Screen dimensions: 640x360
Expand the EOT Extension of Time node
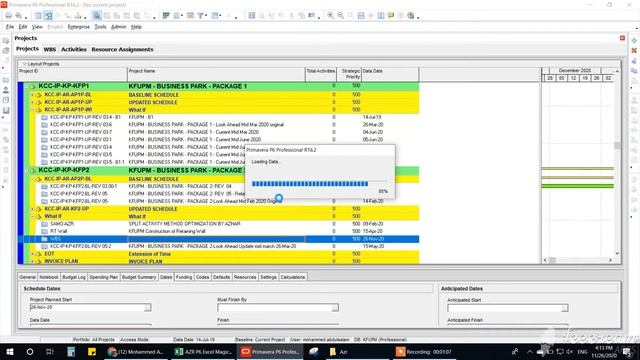point(33,254)
